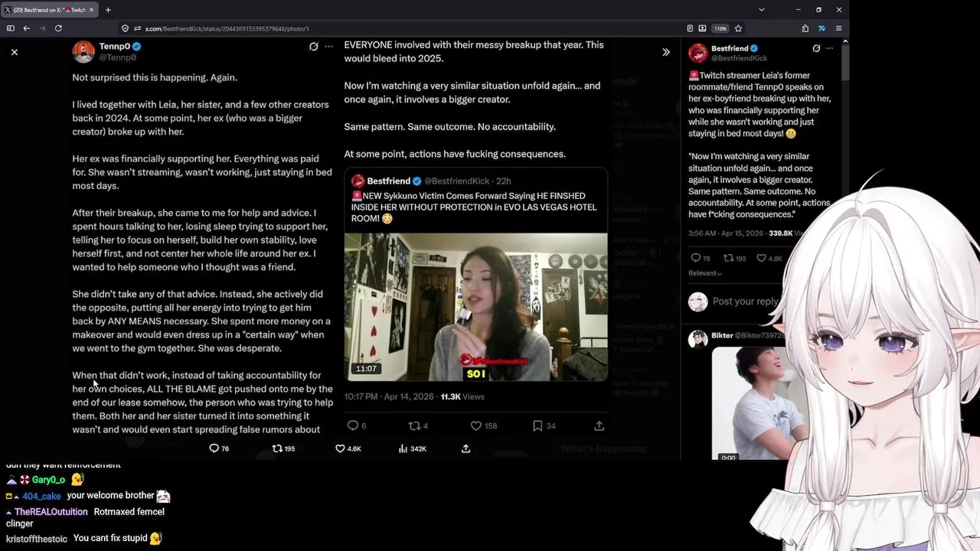Image resolution: width=980 pixels, height=551 pixels.
Task: Open quoted Bestfriend post header
Action: click(x=431, y=181)
